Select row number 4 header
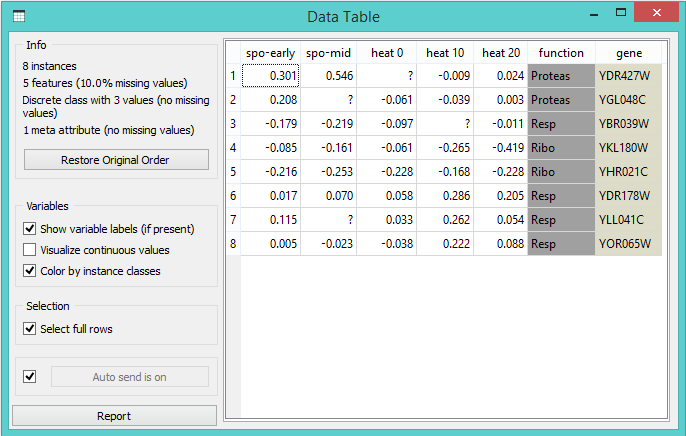 click(233, 148)
